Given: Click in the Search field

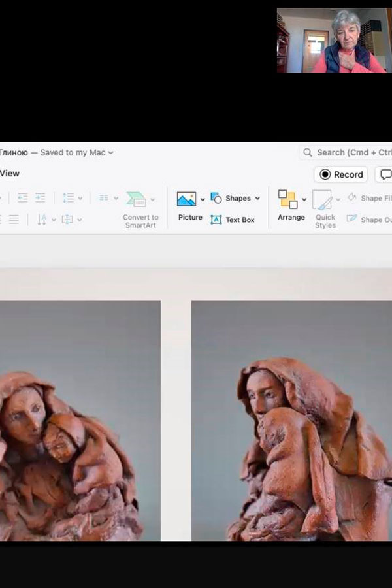Looking at the screenshot, I should coord(346,152).
